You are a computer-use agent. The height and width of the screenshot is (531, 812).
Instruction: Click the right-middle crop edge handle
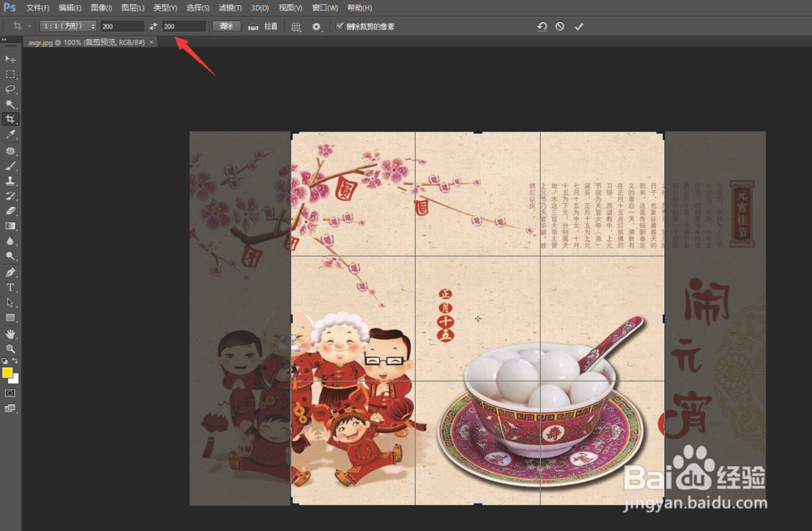663,318
